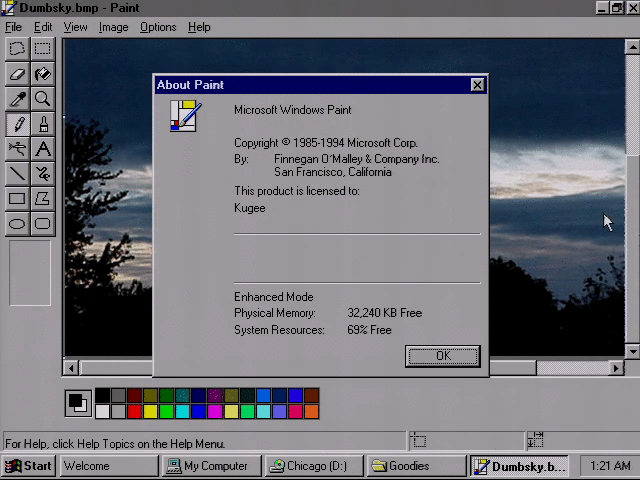The image size is (640, 480).
Task: Open the View menu
Action: click(76, 27)
